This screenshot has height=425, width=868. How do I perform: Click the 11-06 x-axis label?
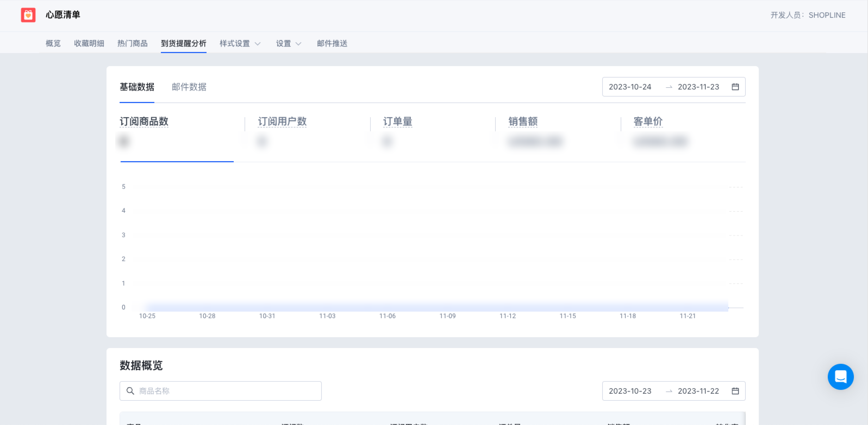[387, 316]
